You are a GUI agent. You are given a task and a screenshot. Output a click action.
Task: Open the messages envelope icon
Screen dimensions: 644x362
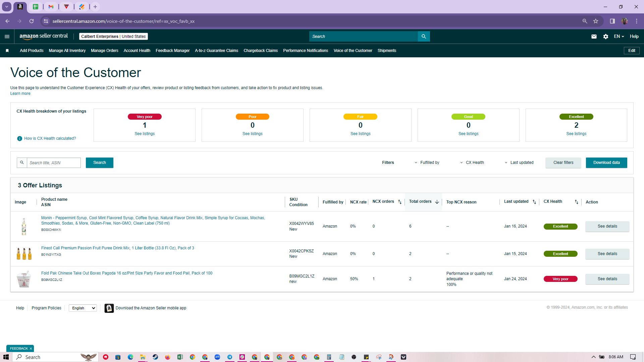[x=594, y=37]
